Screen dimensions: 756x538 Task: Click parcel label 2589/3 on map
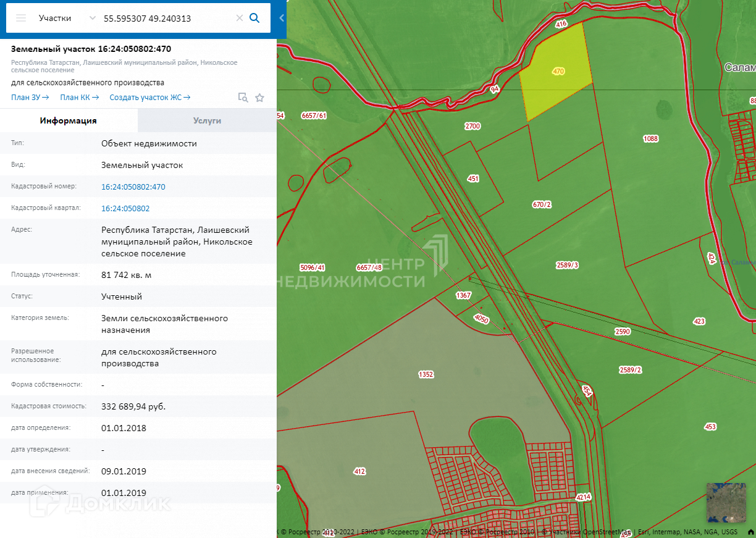click(x=567, y=265)
